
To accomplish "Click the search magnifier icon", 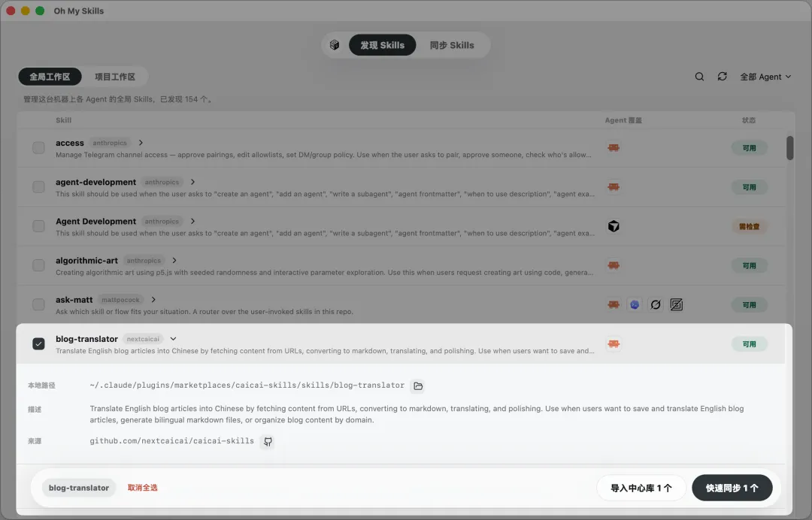I will click(x=699, y=77).
